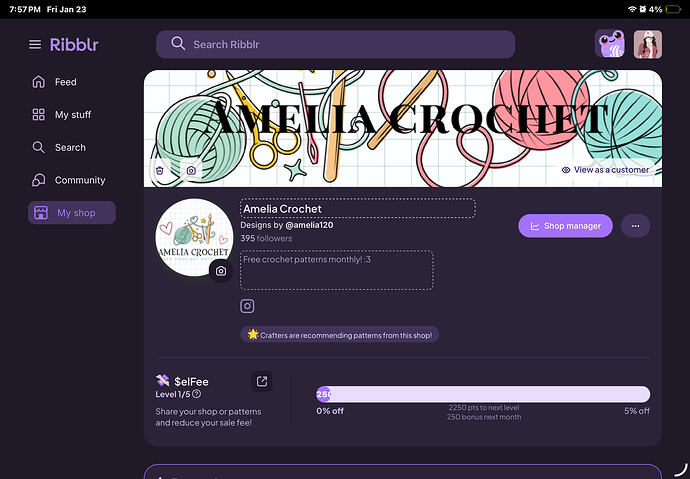The height and width of the screenshot is (479, 690).
Task: Click the 395 followers link
Action: (266, 239)
